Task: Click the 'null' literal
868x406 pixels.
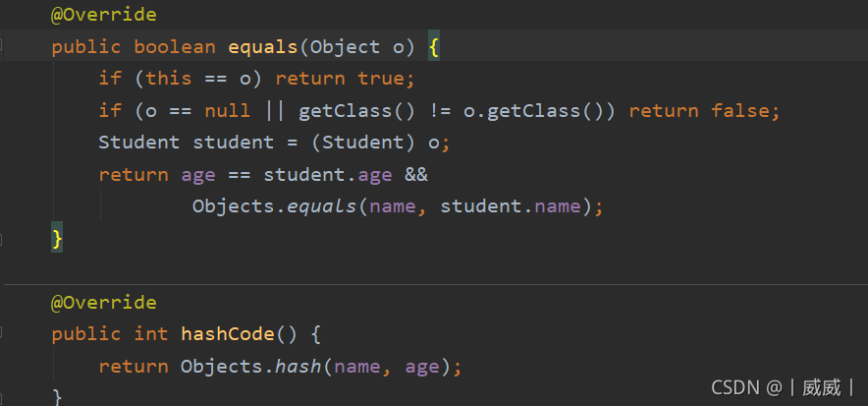Action: pyautogui.click(x=227, y=111)
